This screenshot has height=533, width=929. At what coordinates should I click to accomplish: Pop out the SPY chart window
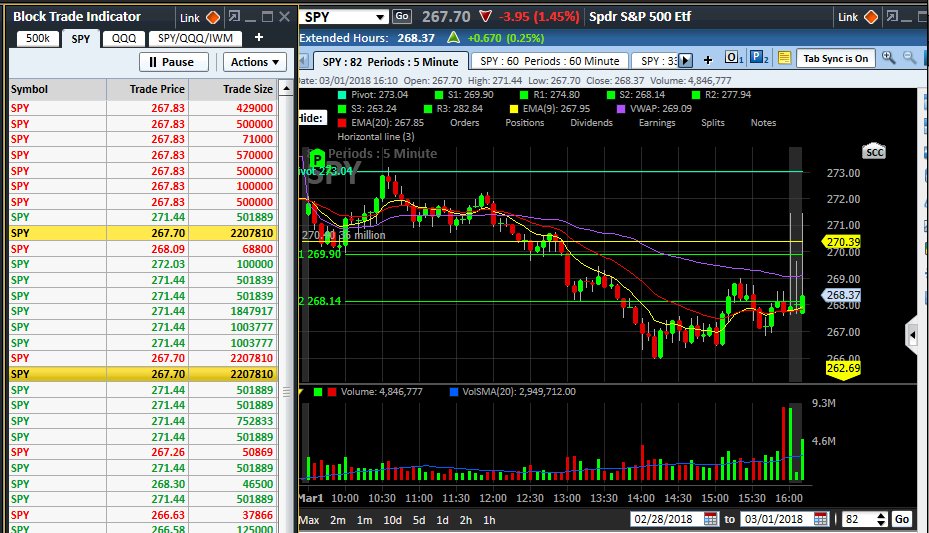[x=892, y=17]
